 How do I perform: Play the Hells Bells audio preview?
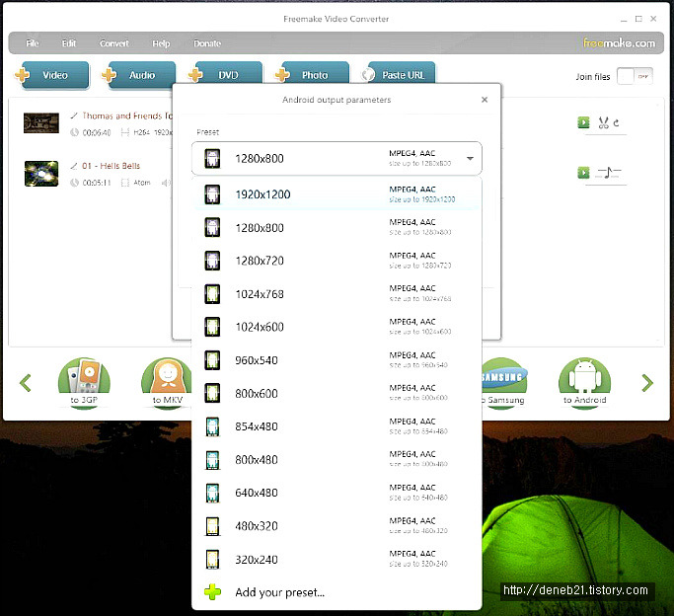[583, 173]
